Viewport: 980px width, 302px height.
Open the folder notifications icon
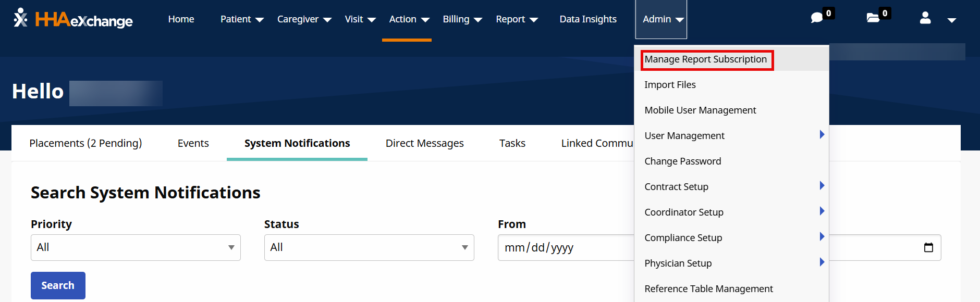873,18
